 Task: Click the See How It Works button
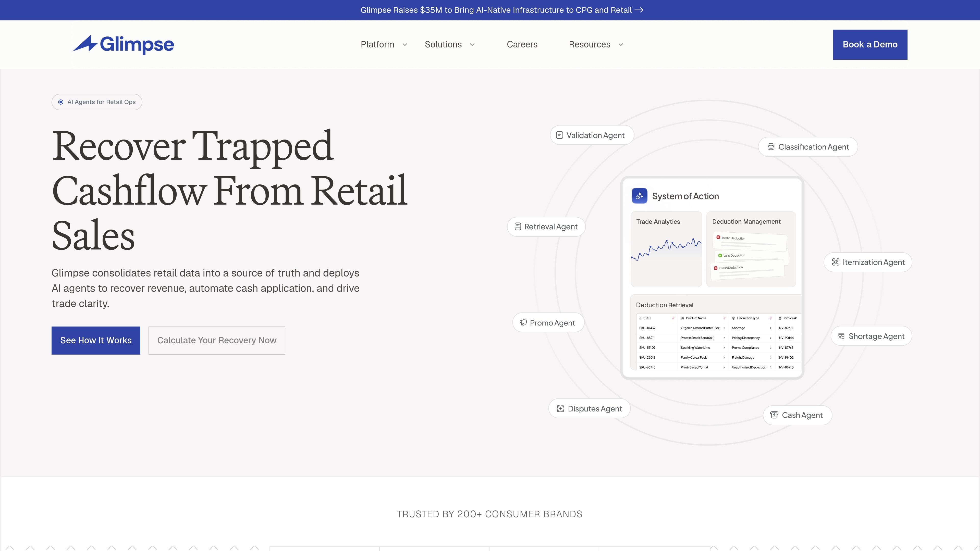(x=96, y=340)
